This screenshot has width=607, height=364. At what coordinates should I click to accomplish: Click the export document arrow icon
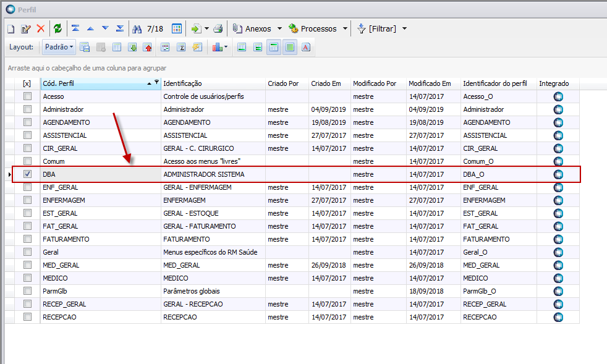196,28
